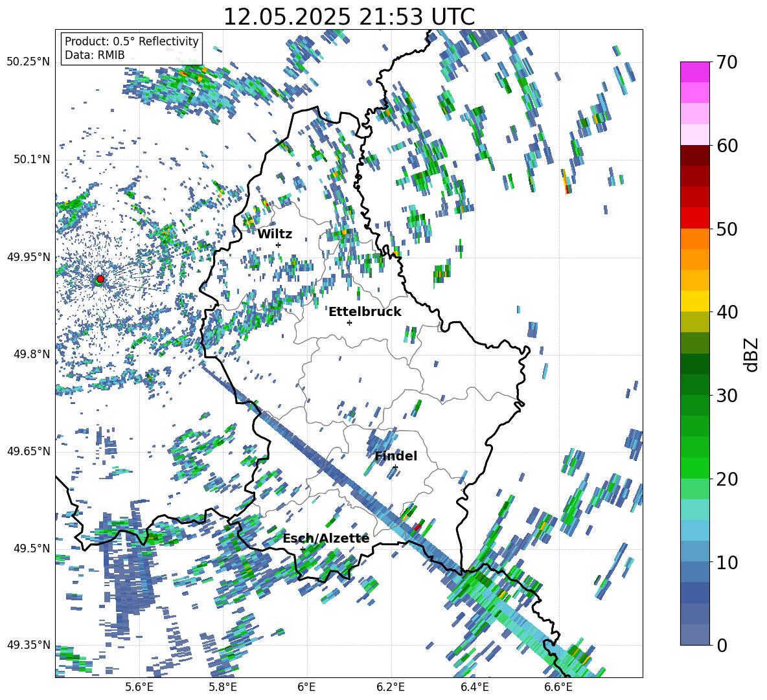Click the Data: RMIB text
The image size is (767, 700).
[95, 55]
